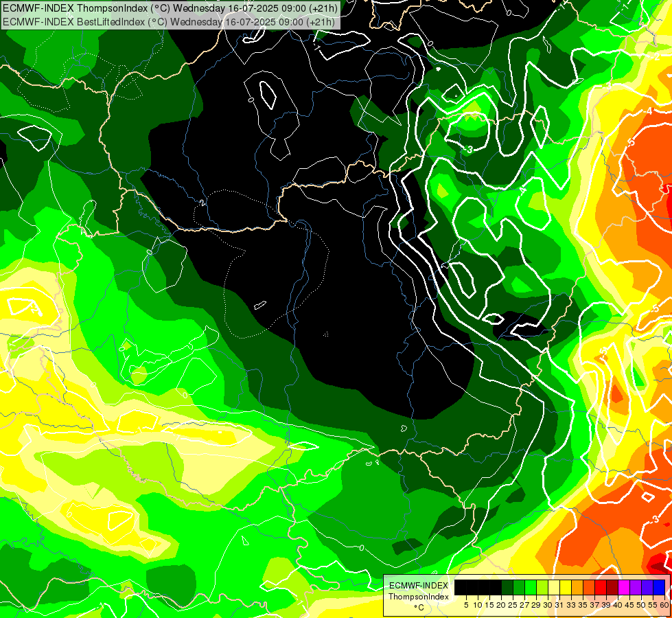Pick the magenta 40–45 legend swatch
The width and height of the screenshot is (672, 618).
625,588
